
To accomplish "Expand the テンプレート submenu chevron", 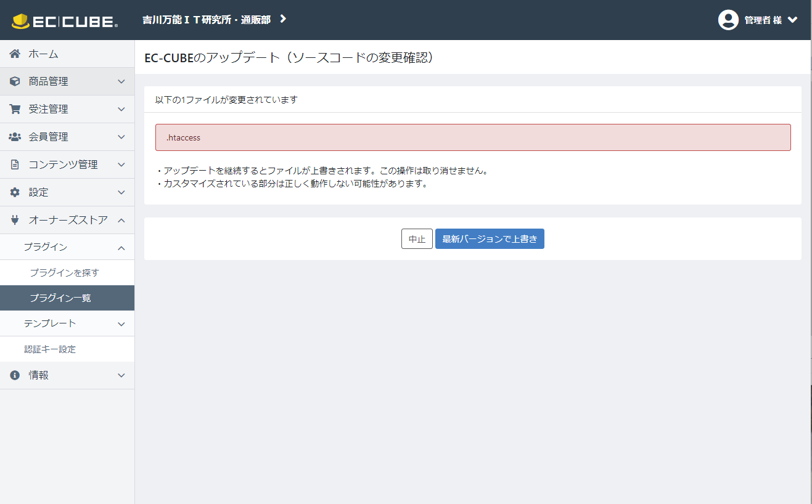I will (121, 323).
